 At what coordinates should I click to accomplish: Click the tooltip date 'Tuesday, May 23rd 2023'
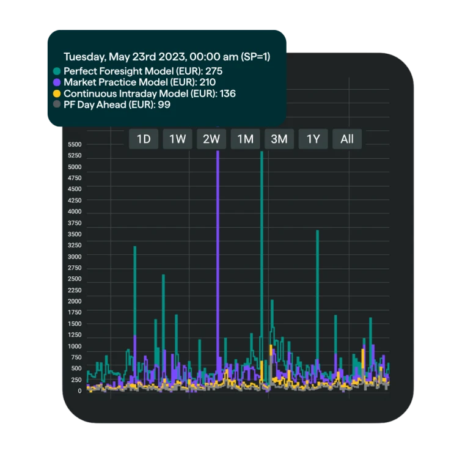(x=125, y=57)
